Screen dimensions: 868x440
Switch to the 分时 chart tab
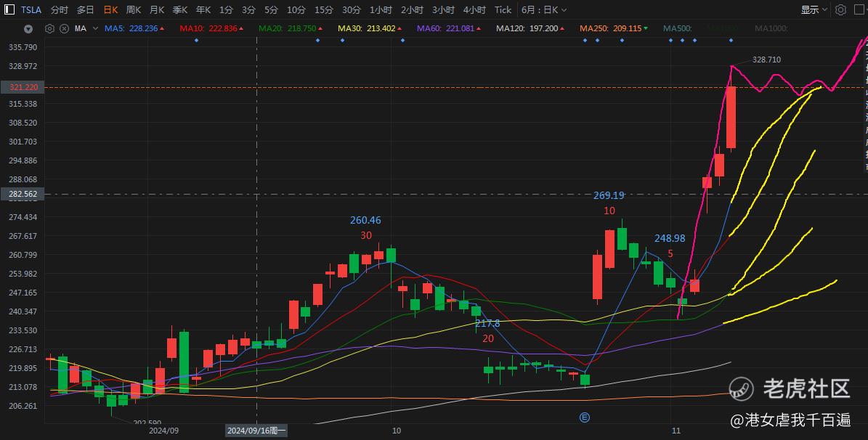point(60,10)
